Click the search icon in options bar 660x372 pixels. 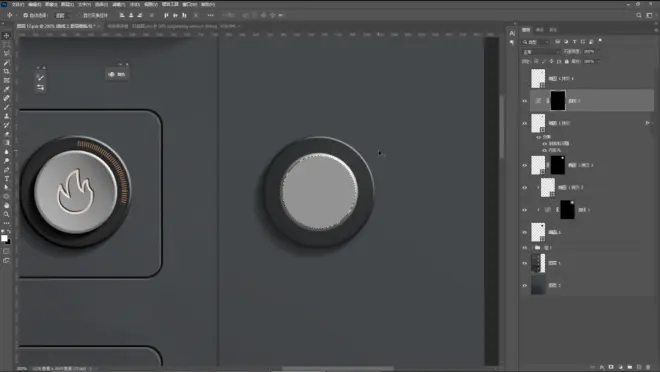point(639,15)
